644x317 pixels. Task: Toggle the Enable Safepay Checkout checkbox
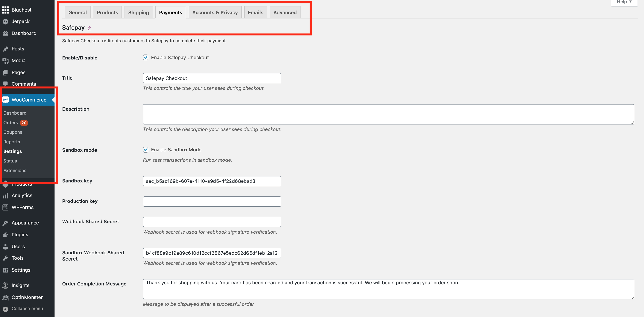coord(146,58)
